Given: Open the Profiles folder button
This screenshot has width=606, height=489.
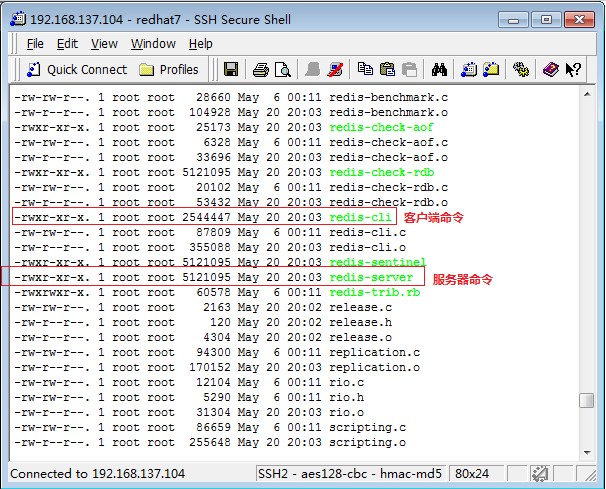Looking at the screenshot, I should tap(169, 70).
